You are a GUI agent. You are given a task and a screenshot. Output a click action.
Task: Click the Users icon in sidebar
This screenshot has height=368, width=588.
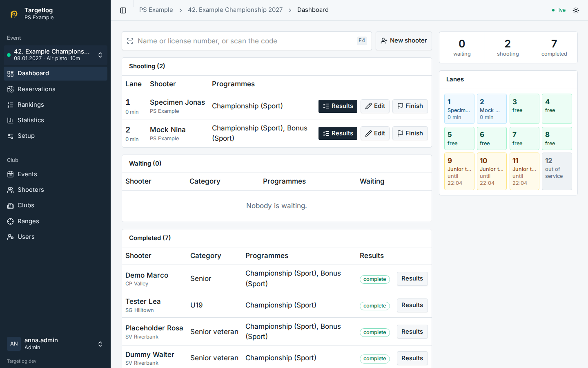[11, 237]
